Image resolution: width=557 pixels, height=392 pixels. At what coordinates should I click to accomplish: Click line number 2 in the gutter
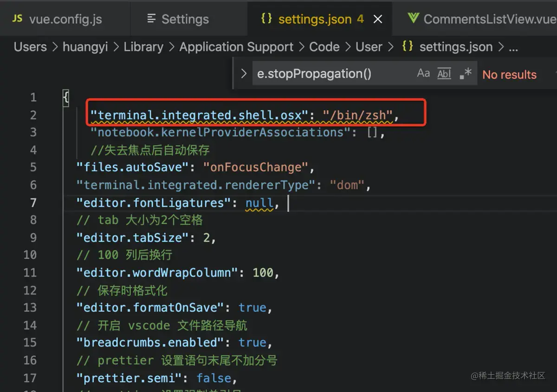click(33, 115)
